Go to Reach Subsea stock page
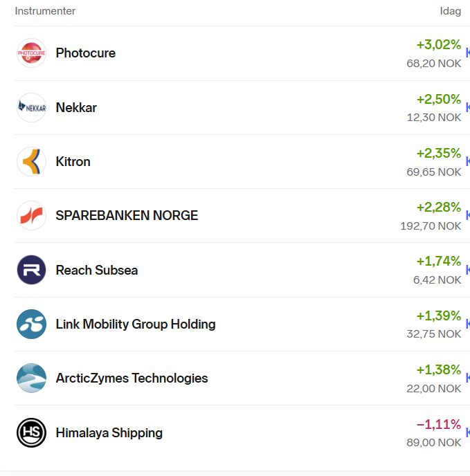Screen dimensions: 470x476 [x=97, y=270]
